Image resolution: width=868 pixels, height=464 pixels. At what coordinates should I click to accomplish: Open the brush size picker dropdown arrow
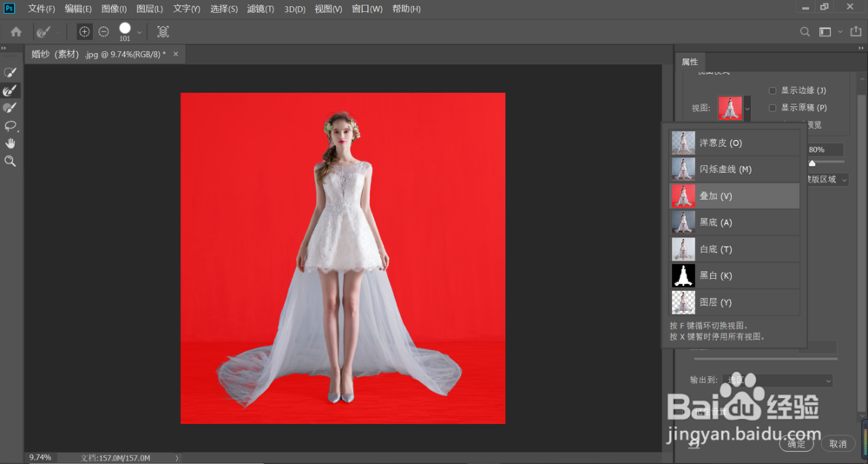pos(140,32)
